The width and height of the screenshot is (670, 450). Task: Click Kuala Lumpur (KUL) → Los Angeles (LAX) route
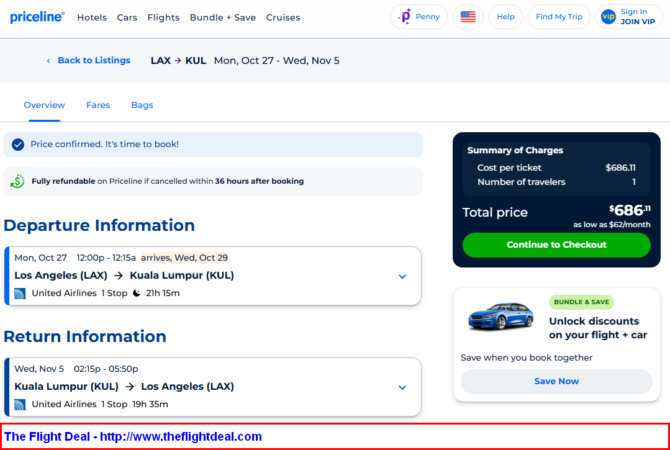pyautogui.click(x=124, y=387)
